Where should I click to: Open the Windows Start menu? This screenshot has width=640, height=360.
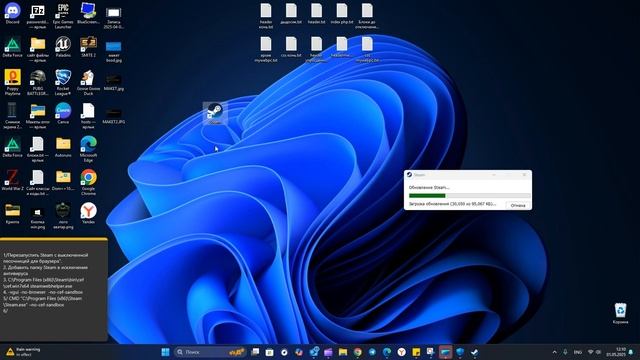coord(165,352)
